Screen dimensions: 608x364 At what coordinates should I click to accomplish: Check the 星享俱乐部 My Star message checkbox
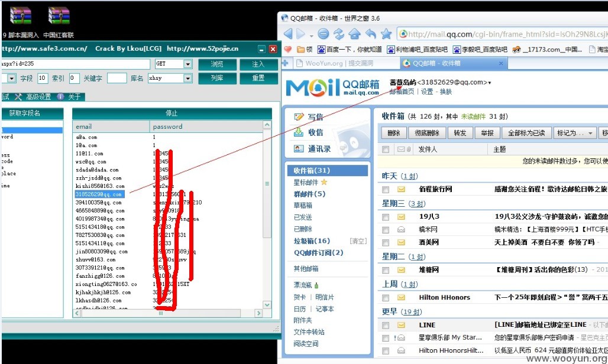point(386,338)
